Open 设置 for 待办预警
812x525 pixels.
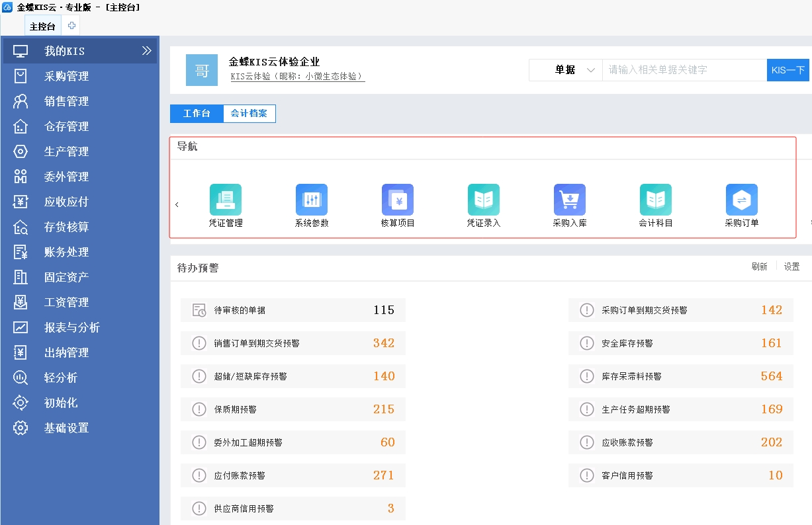point(791,267)
